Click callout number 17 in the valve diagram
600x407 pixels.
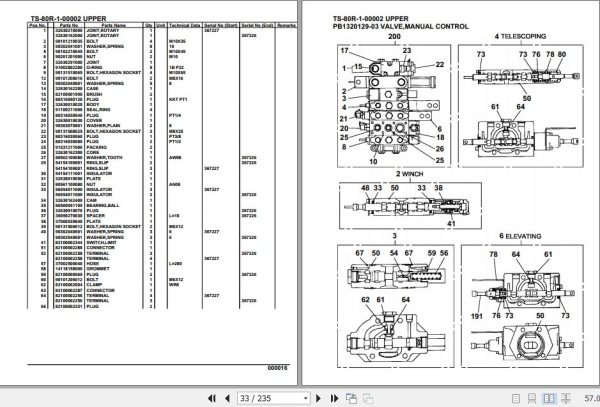344,50
